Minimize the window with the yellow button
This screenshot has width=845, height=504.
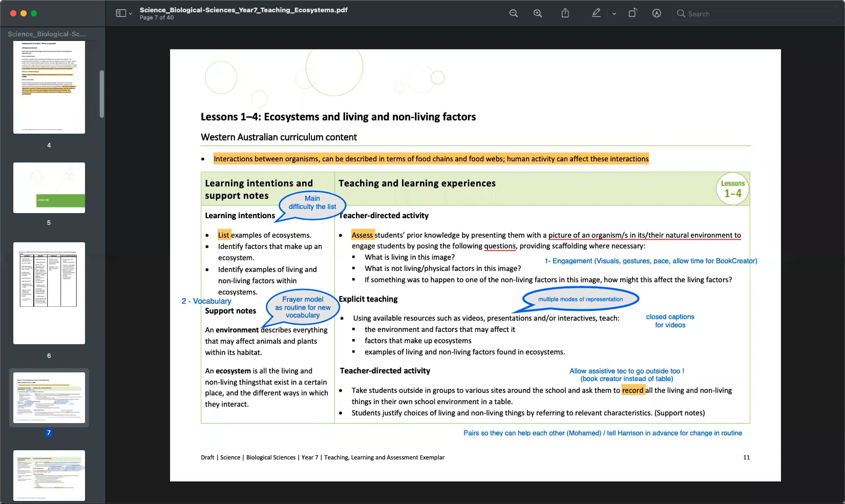pos(24,13)
